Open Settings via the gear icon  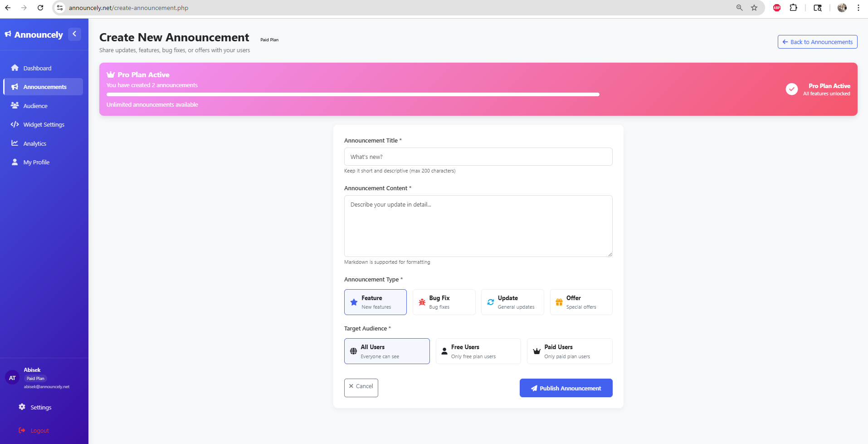point(22,407)
